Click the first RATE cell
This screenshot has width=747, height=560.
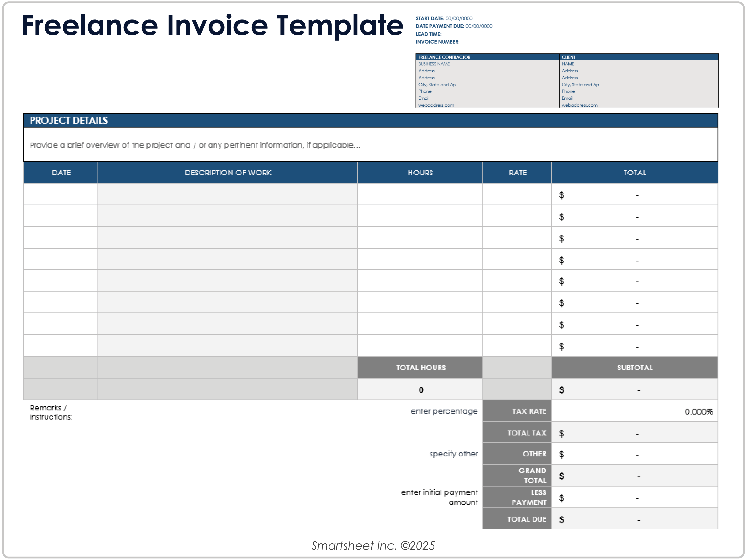tap(517, 195)
